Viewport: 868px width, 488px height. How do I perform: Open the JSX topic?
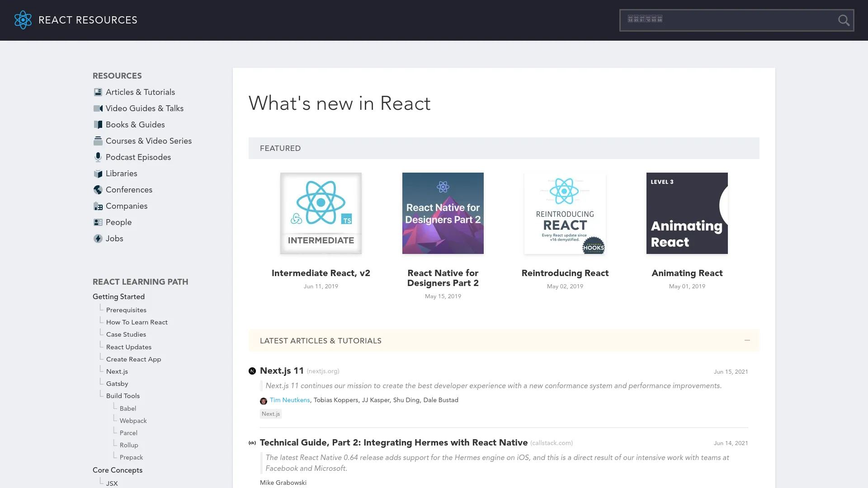(112, 484)
